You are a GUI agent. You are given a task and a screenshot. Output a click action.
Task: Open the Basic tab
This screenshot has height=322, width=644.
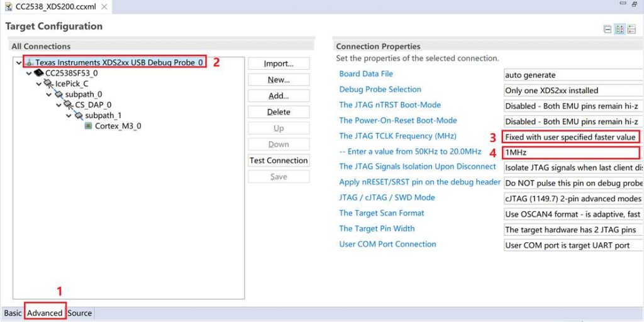pos(13,313)
